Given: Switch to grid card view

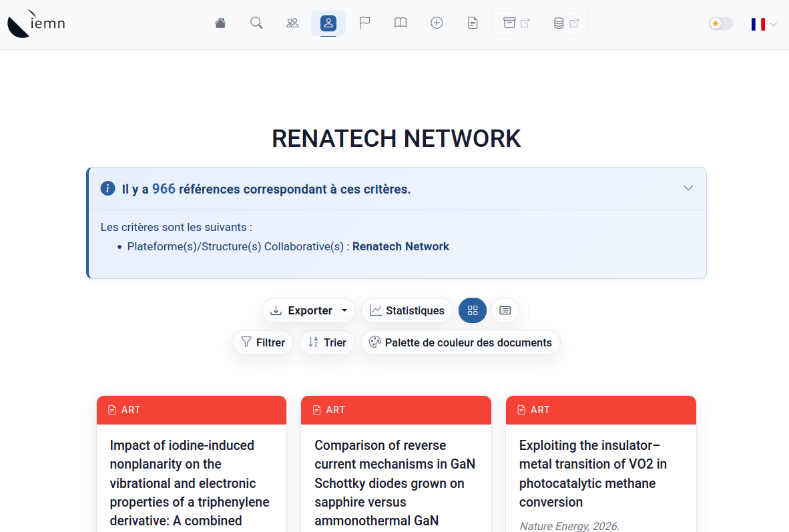Looking at the screenshot, I should [x=473, y=310].
